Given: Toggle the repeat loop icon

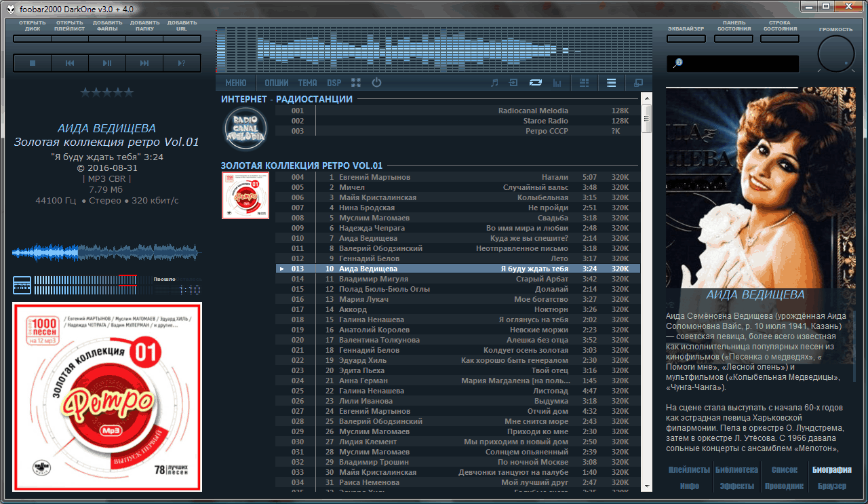Looking at the screenshot, I should pyautogui.click(x=536, y=83).
